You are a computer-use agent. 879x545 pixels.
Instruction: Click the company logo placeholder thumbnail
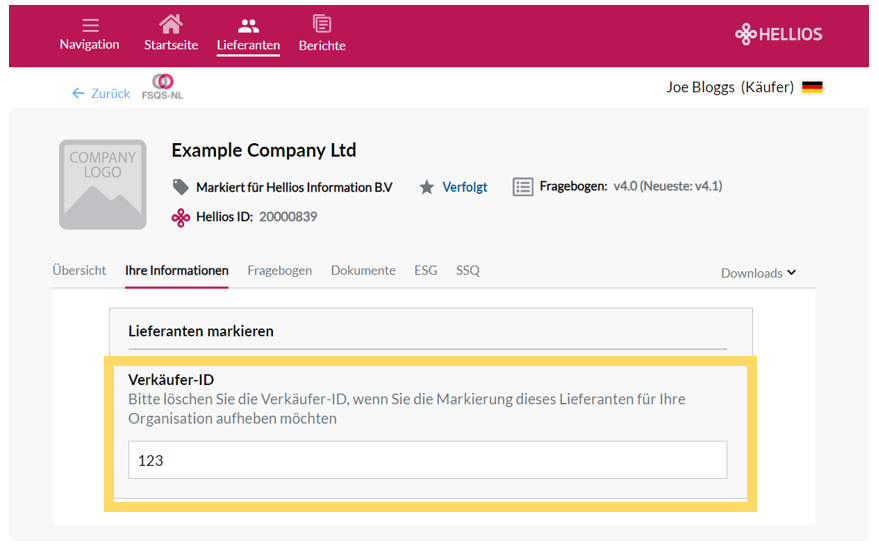[103, 184]
